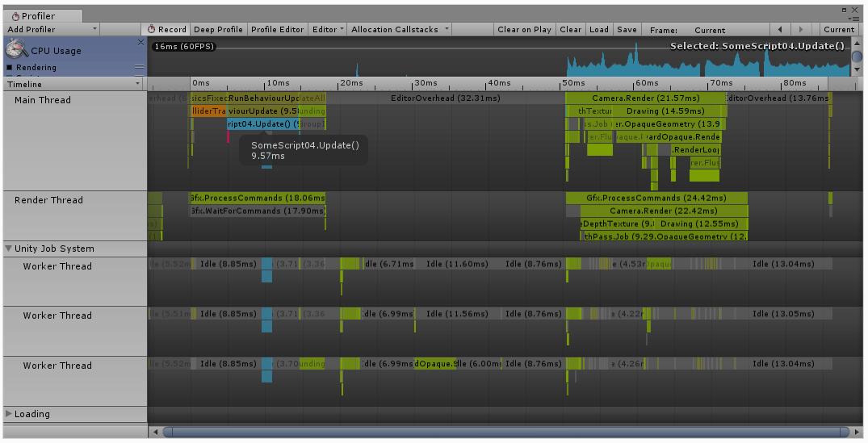Click the 16ms (60FPS) chart label

click(184, 47)
